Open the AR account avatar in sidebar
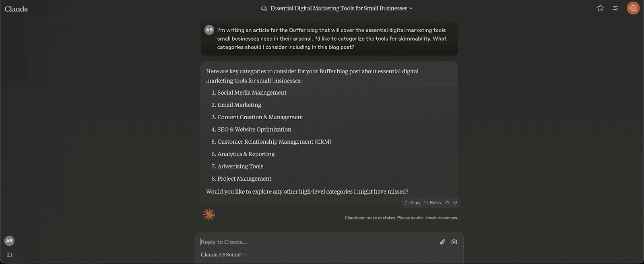Image resolution: width=644 pixels, height=264 pixels. point(9,241)
